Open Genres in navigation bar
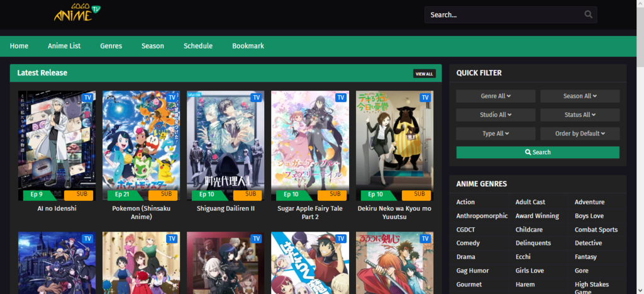644x294 pixels. click(111, 46)
